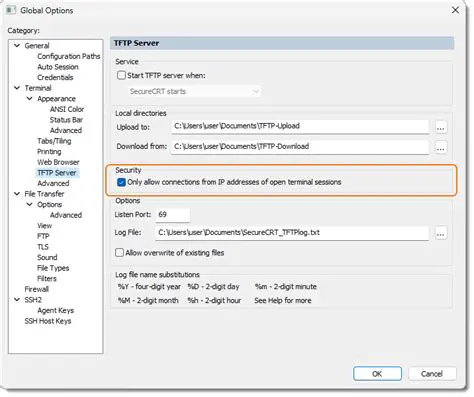This screenshot has width=474, height=397.
Task: Collapse the Options tree node
Action: pos(30,204)
